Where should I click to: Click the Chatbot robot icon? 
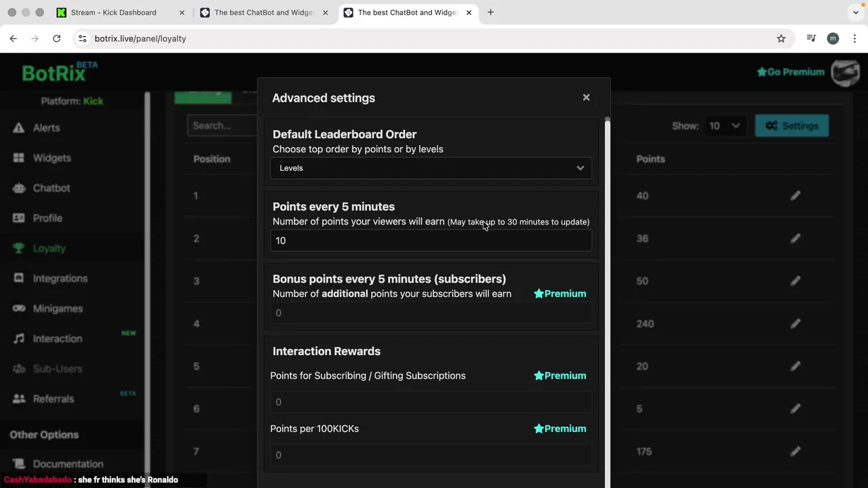(18, 188)
